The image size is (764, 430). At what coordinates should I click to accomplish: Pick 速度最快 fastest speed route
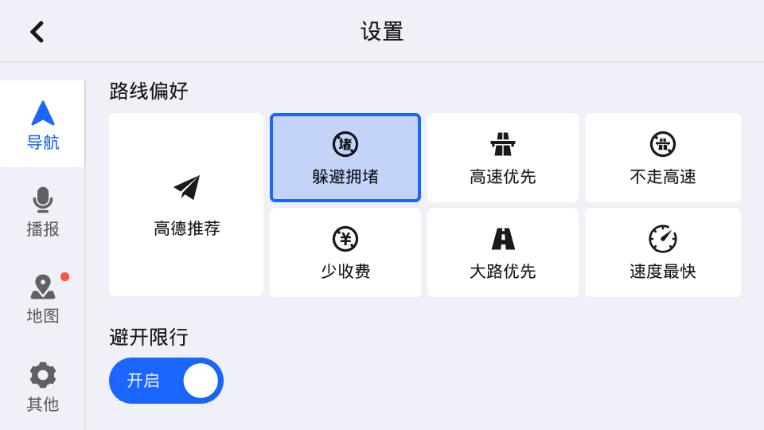663,252
